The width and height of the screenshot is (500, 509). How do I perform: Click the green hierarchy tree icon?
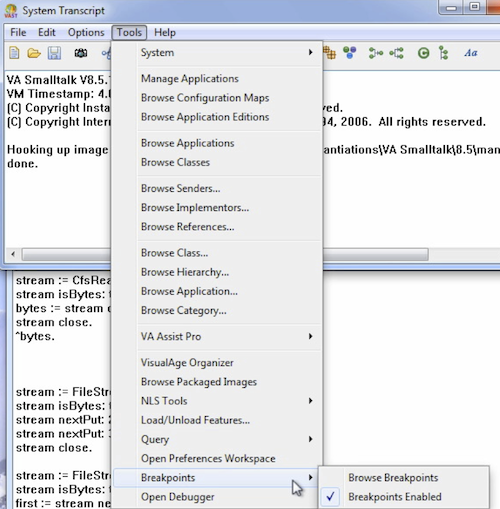(443, 53)
